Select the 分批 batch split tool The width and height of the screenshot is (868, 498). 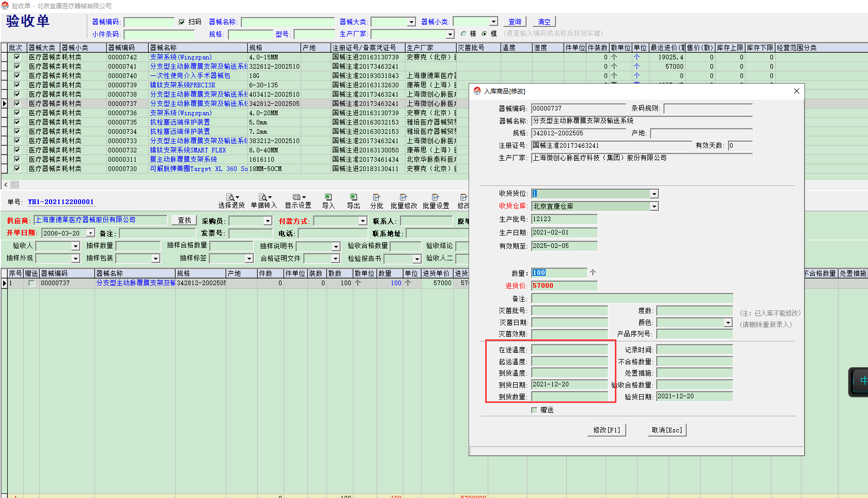click(377, 201)
